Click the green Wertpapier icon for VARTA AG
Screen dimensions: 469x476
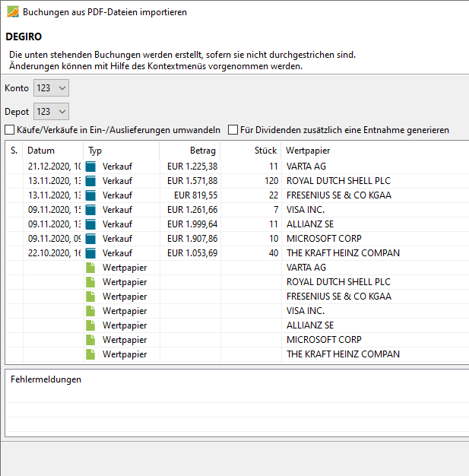click(x=90, y=268)
